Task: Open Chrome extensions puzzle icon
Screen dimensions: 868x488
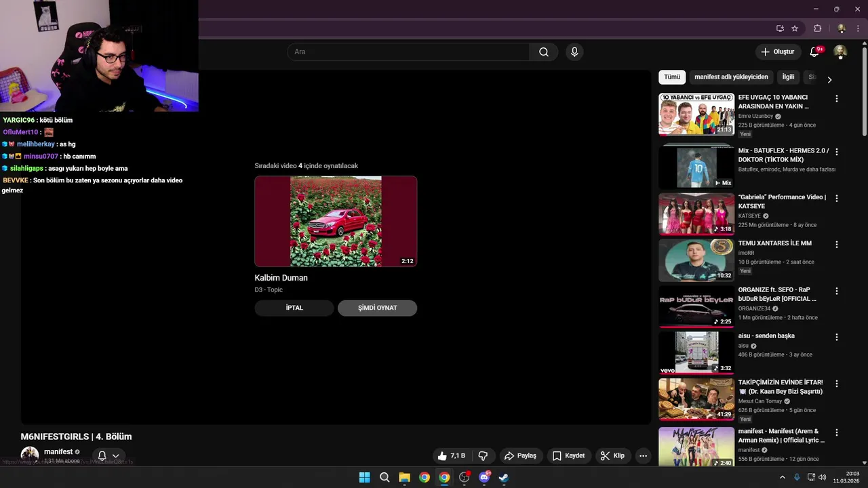Action: 817,28
